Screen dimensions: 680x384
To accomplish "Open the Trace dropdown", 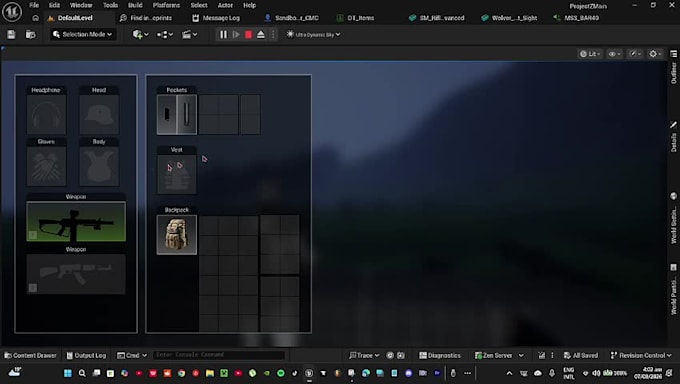I will point(364,355).
